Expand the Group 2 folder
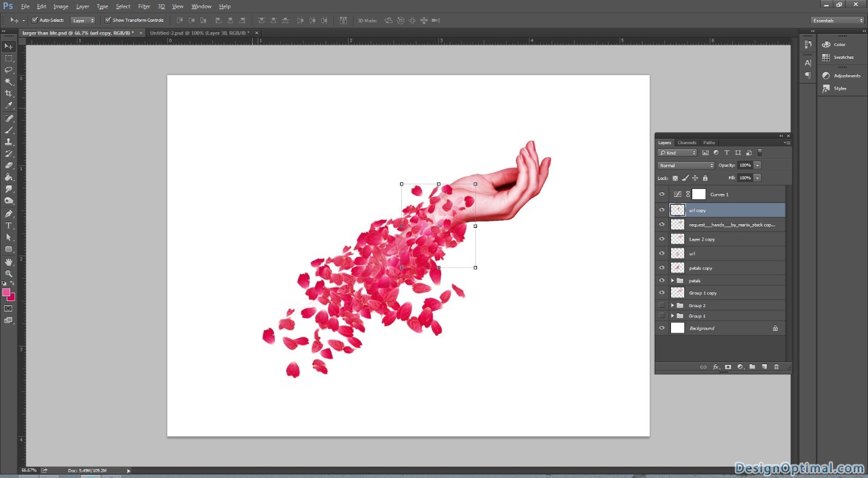 point(672,305)
